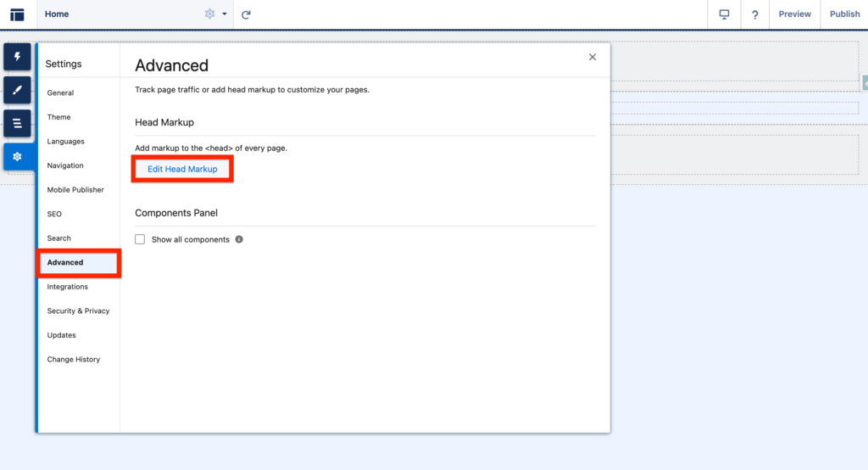Select the General settings tab
The width and height of the screenshot is (868, 470).
tap(60, 93)
